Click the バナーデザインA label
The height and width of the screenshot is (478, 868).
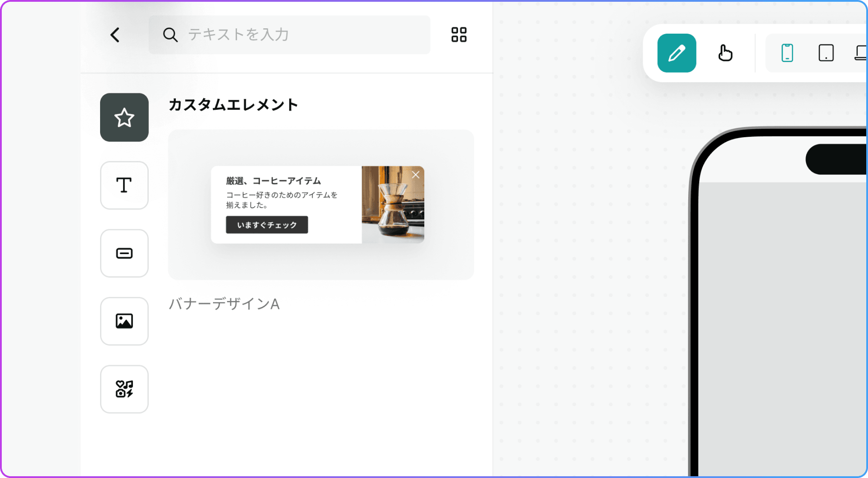[224, 304]
